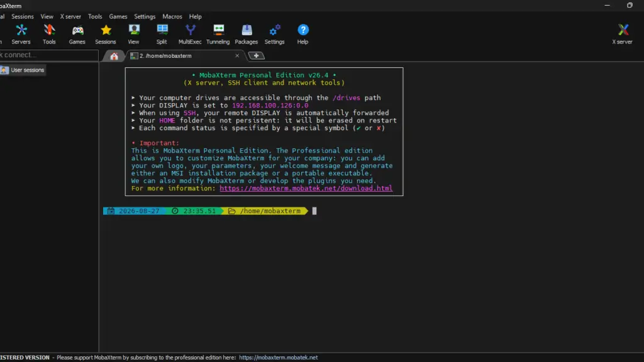Open the Packages toolbar icon

tap(247, 34)
